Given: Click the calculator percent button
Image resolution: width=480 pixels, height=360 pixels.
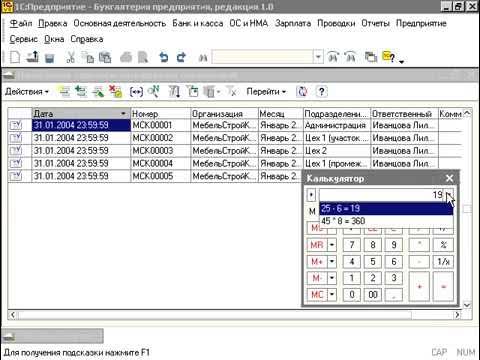Looking at the screenshot, I should coord(443,245).
